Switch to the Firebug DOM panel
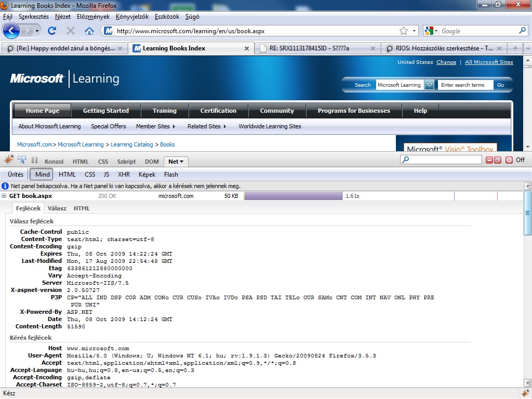The image size is (532, 399). point(152,162)
